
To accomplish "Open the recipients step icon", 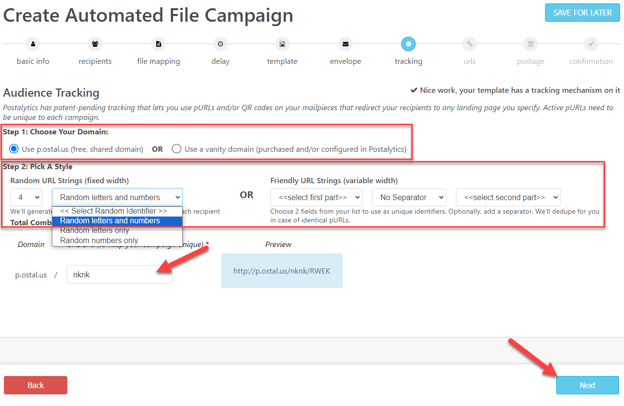I will tap(95, 44).
